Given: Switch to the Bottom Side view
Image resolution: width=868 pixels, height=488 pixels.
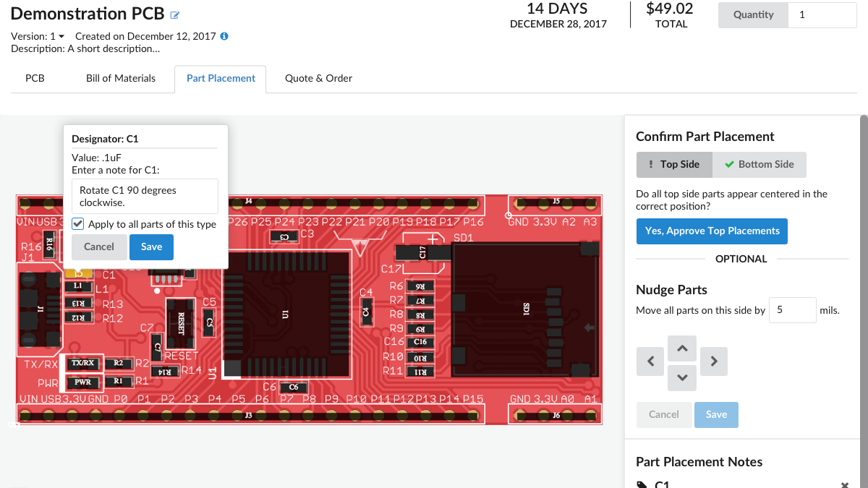Looking at the screenshot, I should coord(759,164).
